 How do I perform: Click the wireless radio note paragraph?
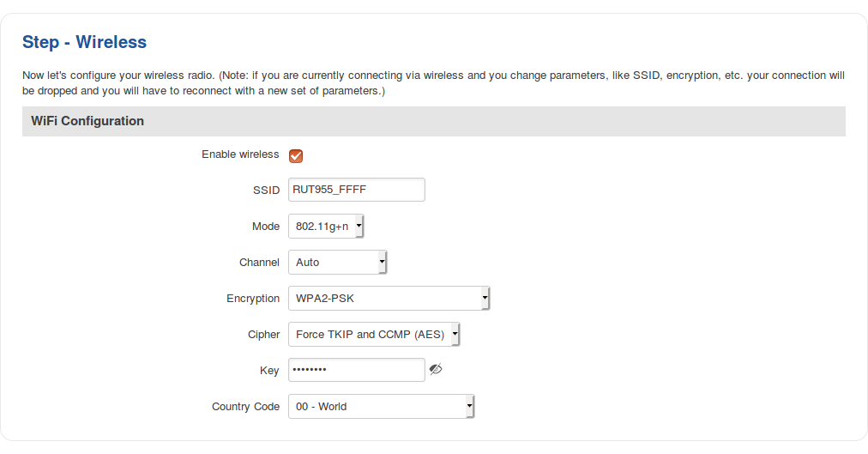[433, 82]
